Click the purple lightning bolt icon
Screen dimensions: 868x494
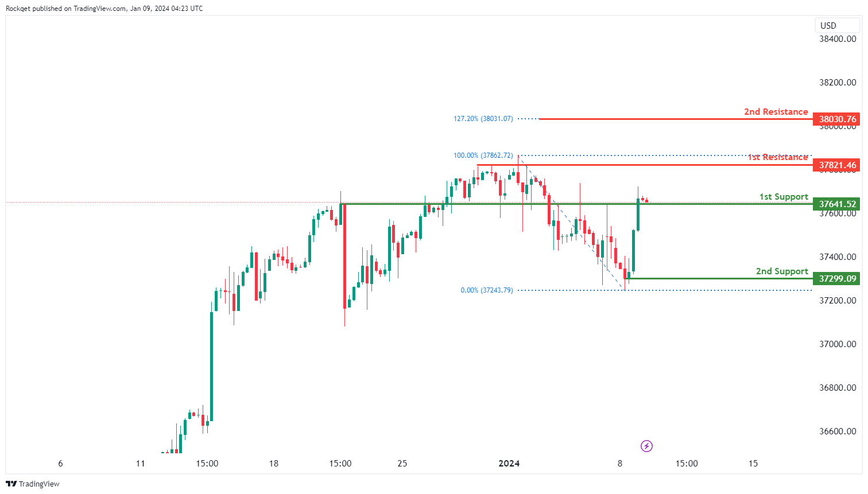pyautogui.click(x=646, y=446)
